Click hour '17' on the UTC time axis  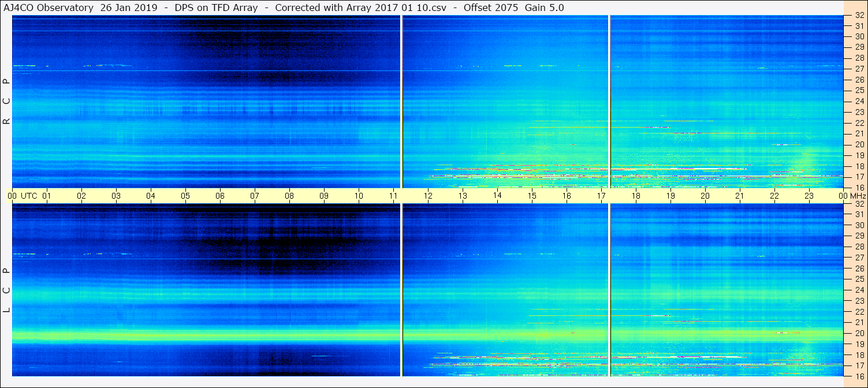601,196
